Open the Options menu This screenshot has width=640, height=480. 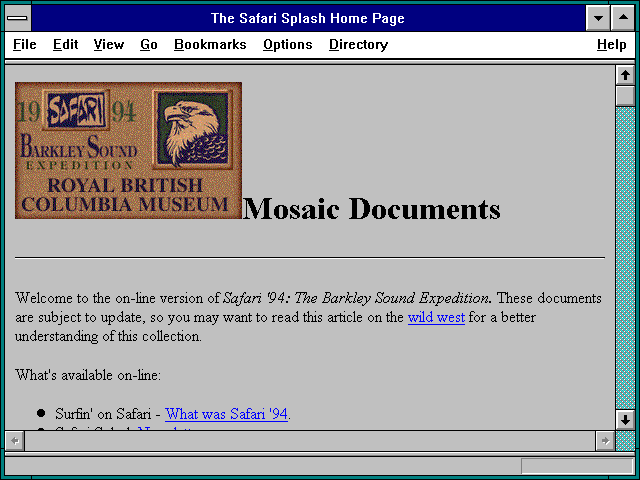coord(287,44)
